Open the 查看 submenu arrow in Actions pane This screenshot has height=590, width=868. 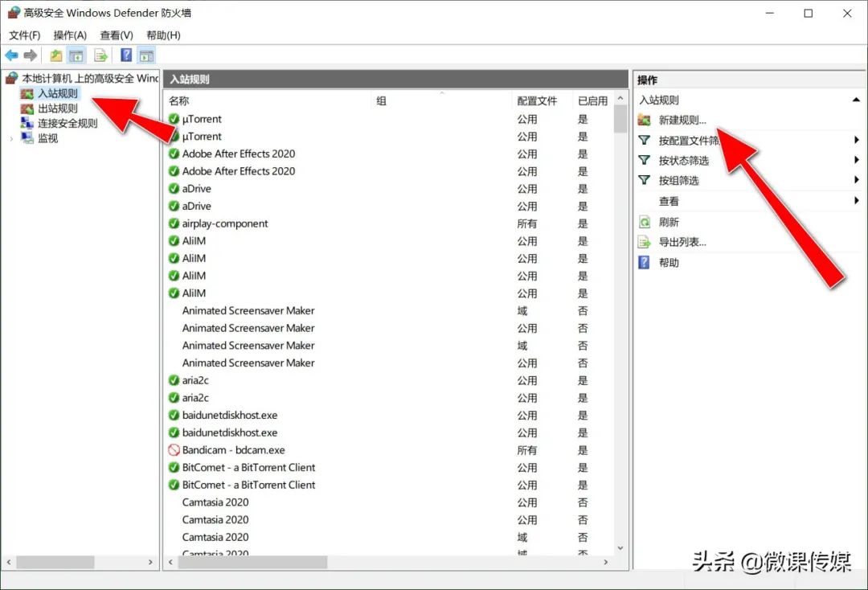857,200
